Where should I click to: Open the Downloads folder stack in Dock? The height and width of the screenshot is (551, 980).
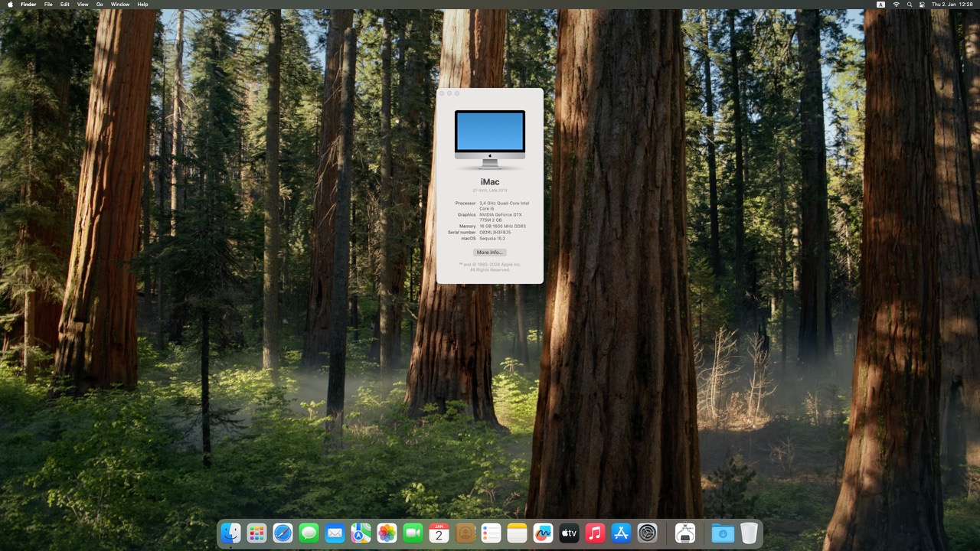pyautogui.click(x=723, y=533)
